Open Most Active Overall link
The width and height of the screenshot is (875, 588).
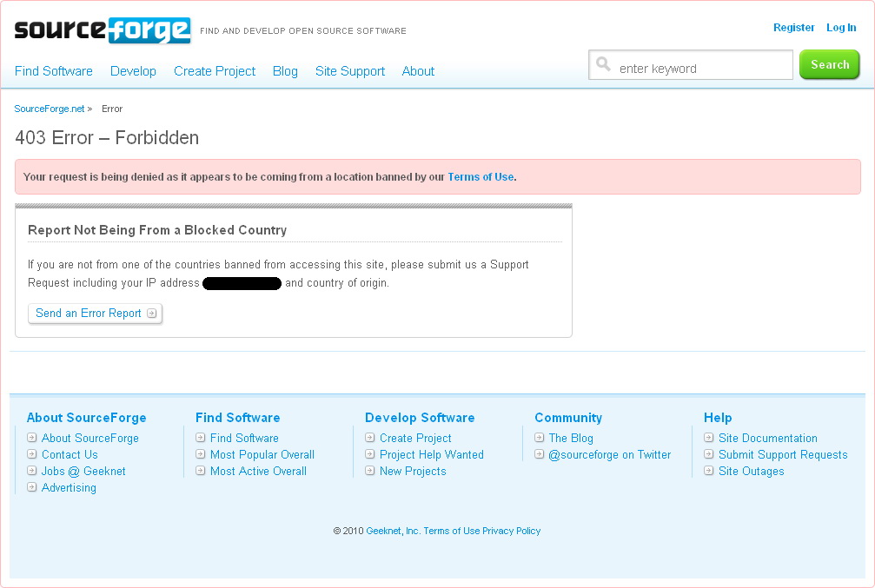click(258, 472)
